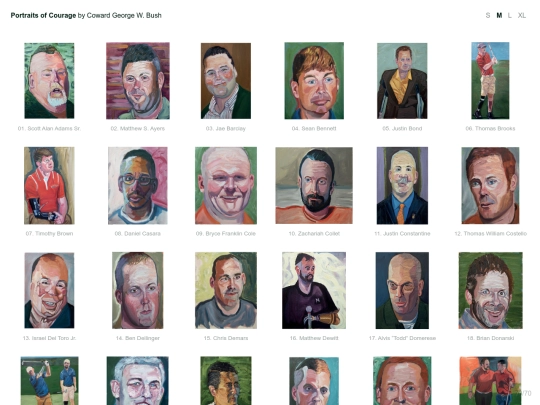540x405 pixels.
Task: Click the 11. Justin Constantine caption
Action: pyautogui.click(x=402, y=233)
